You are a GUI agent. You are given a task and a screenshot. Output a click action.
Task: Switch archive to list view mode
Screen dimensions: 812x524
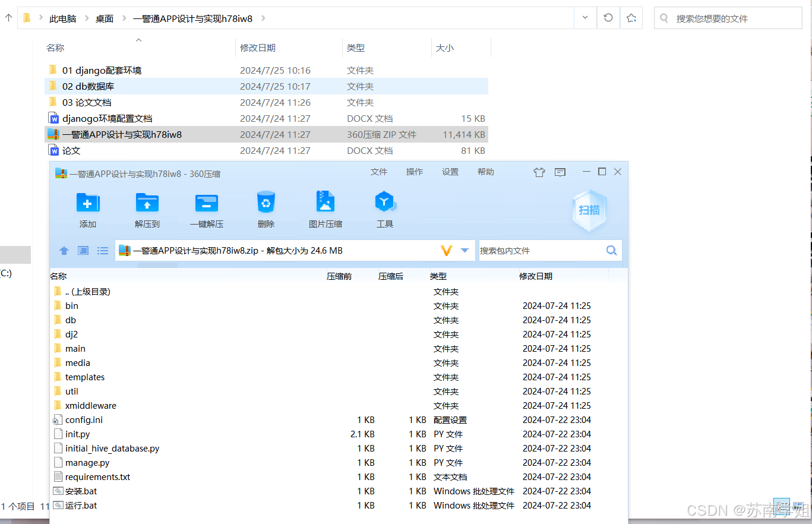click(103, 251)
